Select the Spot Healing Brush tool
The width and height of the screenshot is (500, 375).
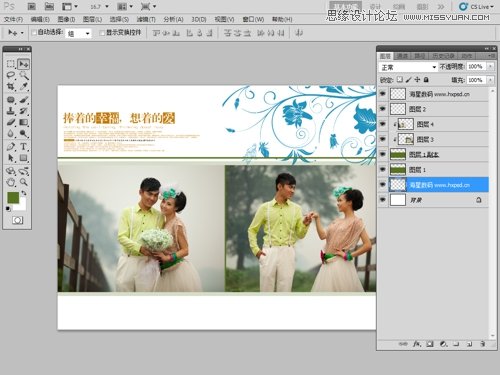(11, 100)
